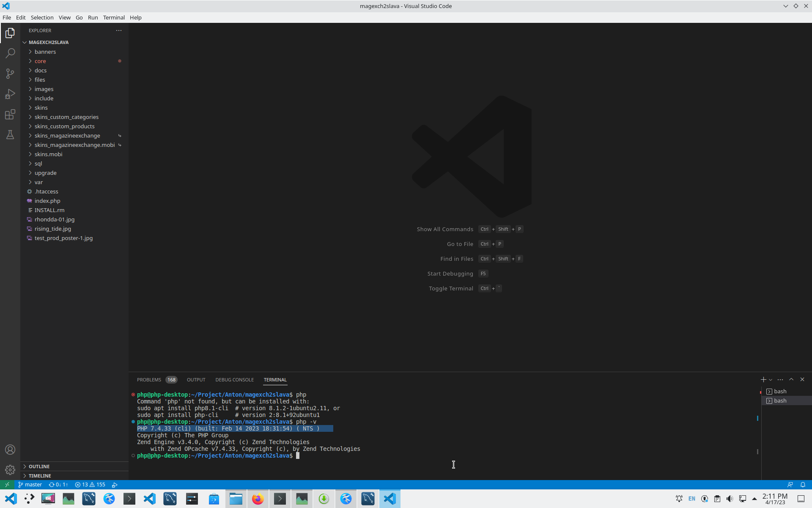Expand the OUTLINE section

(x=39, y=467)
